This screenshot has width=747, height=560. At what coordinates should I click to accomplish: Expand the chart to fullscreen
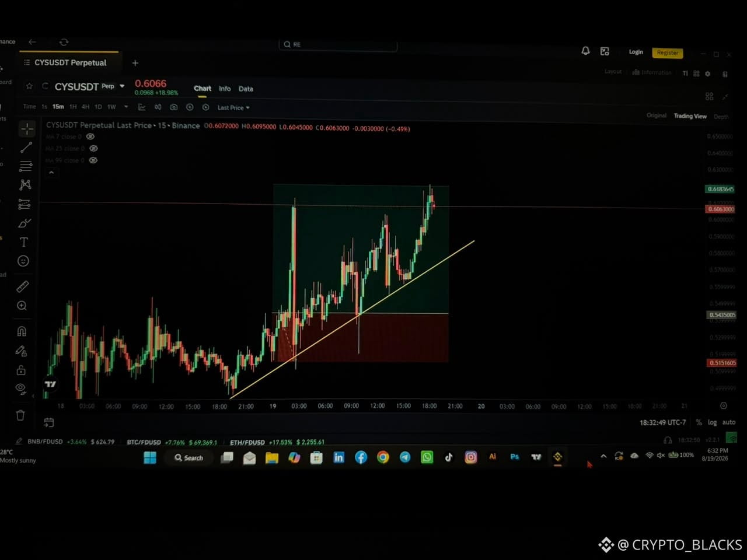725,96
